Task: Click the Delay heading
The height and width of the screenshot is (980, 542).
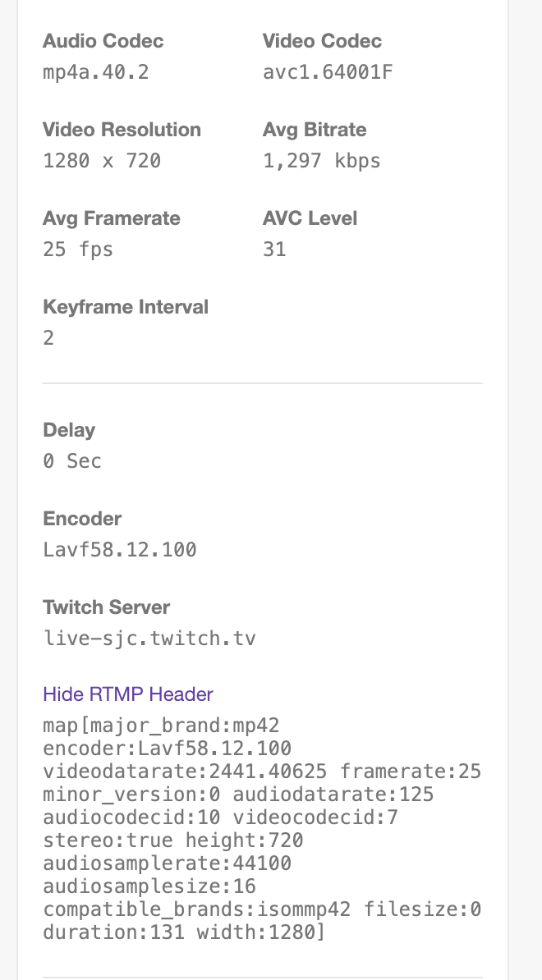Action: [x=69, y=429]
